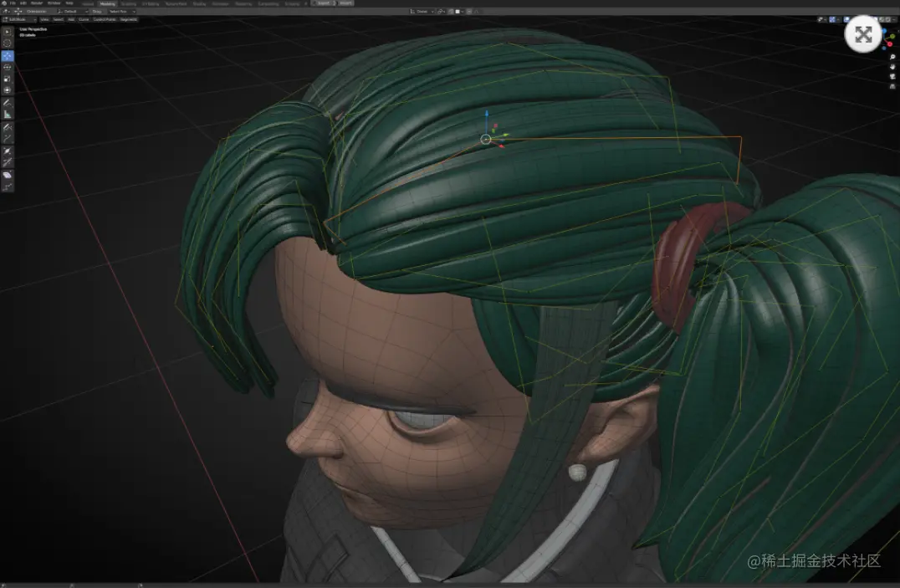Open the Segments menu

[x=129, y=19]
